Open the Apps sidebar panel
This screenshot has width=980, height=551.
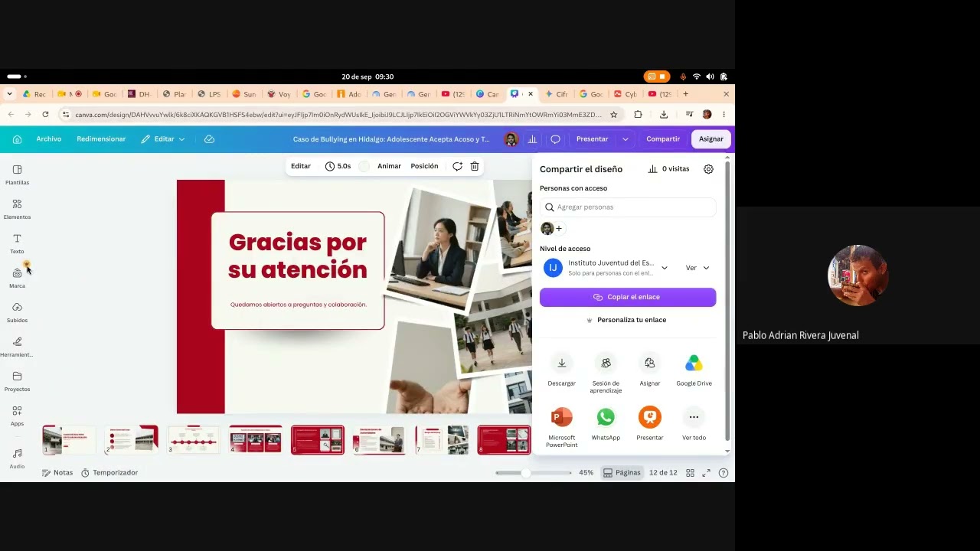click(17, 416)
